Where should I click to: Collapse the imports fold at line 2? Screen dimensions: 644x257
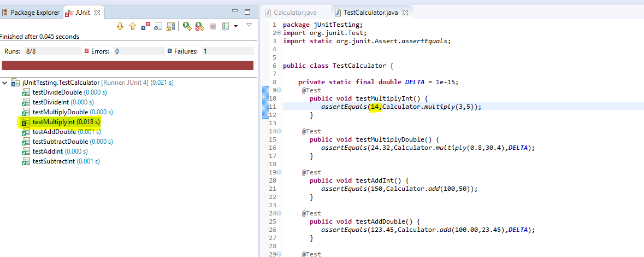279,33
